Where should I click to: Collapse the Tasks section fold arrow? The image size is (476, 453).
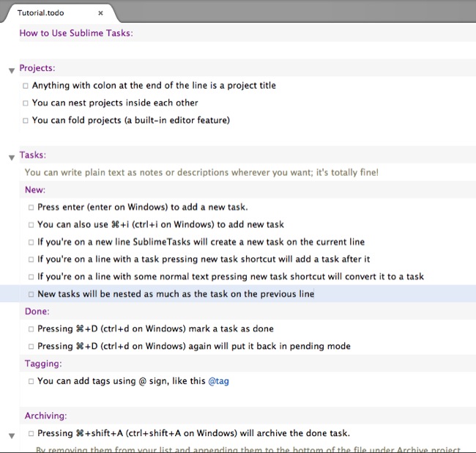click(12, 158)
